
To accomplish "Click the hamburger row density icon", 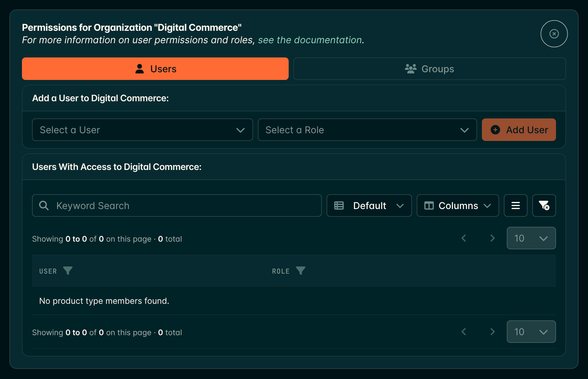I will click(x=515, y=205).
